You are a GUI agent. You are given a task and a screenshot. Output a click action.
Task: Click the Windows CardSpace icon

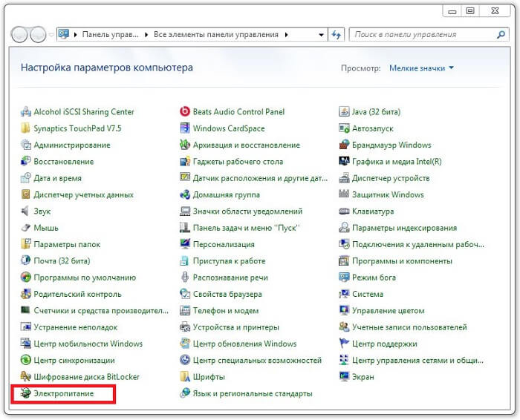click(x=185, y=128)
